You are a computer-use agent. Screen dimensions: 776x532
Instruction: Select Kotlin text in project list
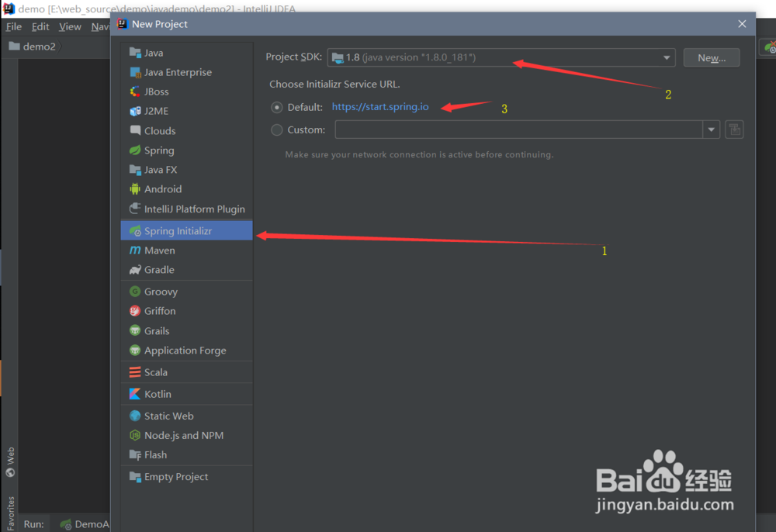pyautogui.click(x=158, y=394)
